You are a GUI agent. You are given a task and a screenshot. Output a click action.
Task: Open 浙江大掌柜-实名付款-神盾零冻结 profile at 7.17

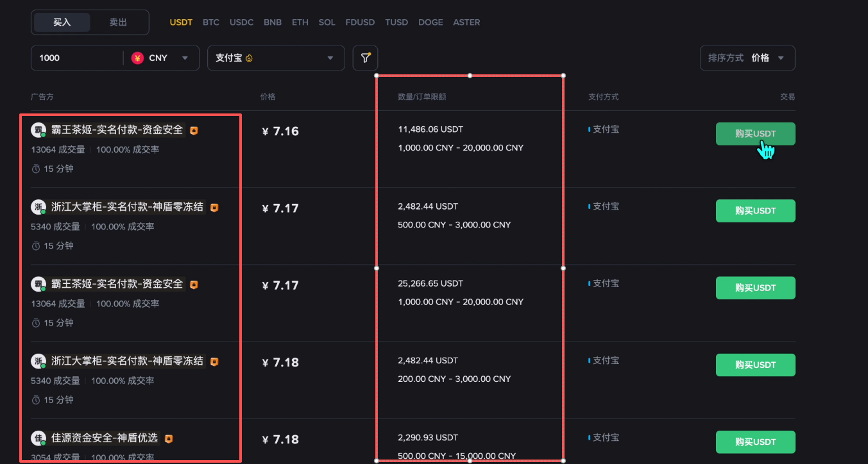coord(127,207)
